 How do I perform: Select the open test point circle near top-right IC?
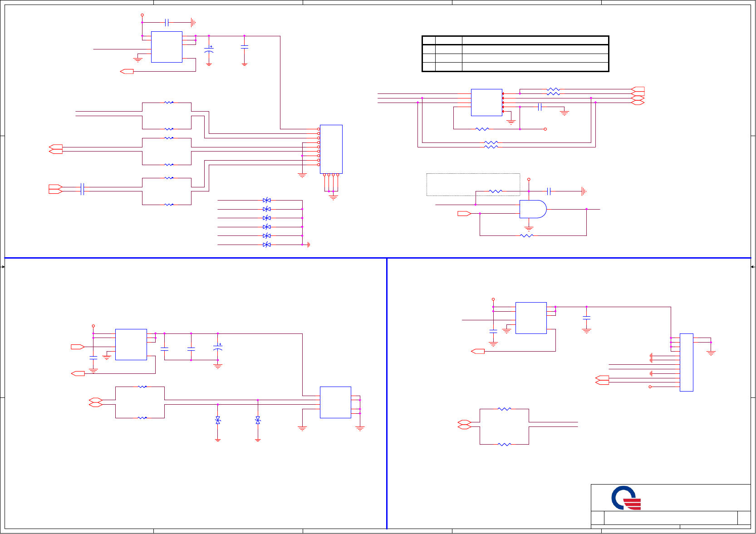545,129
